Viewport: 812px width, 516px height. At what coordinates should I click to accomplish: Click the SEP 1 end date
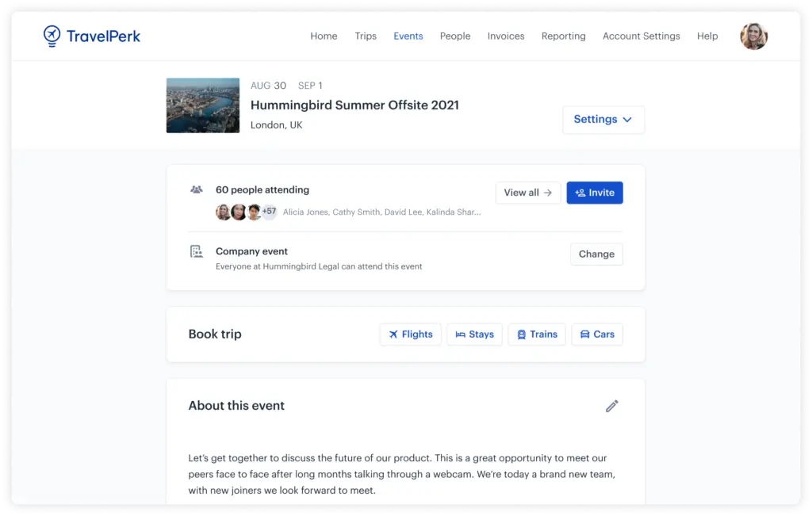point(310,86)
